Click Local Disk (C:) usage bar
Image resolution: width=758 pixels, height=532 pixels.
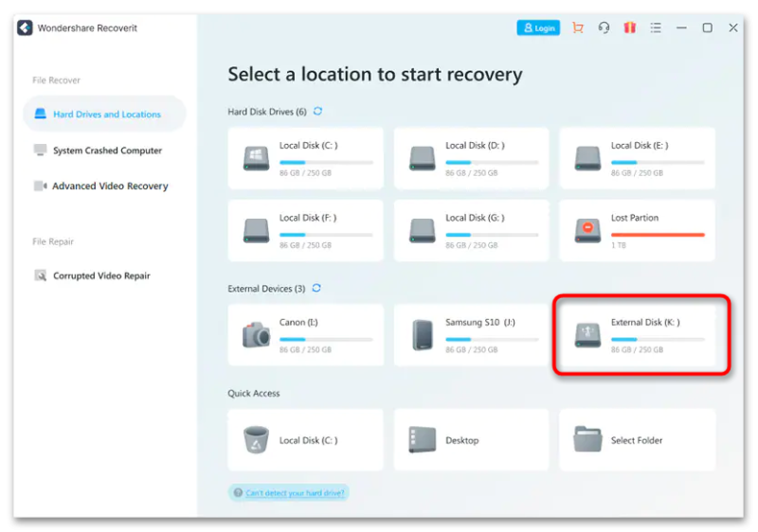point(326,163)
